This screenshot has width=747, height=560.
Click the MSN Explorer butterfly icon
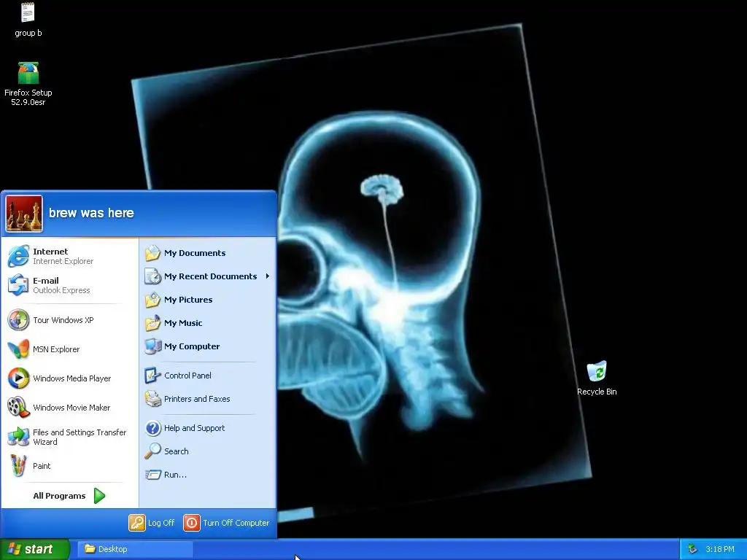coord(18,349)
